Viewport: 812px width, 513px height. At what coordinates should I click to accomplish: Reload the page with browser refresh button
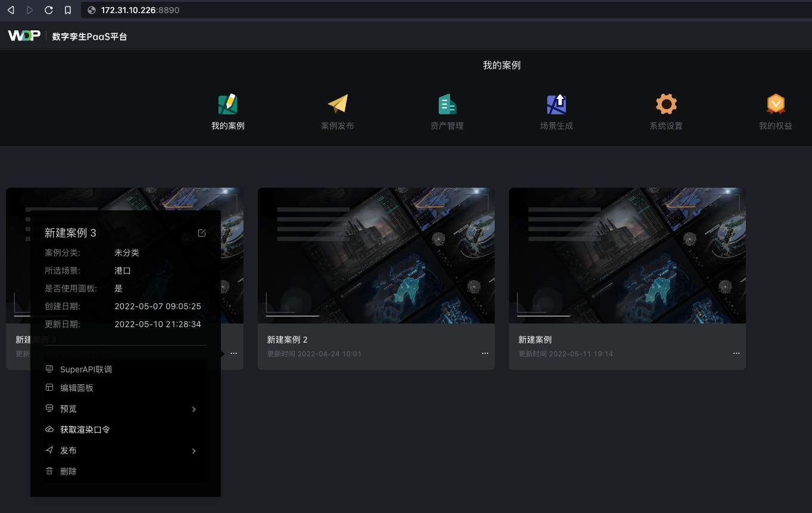[49, 10]
